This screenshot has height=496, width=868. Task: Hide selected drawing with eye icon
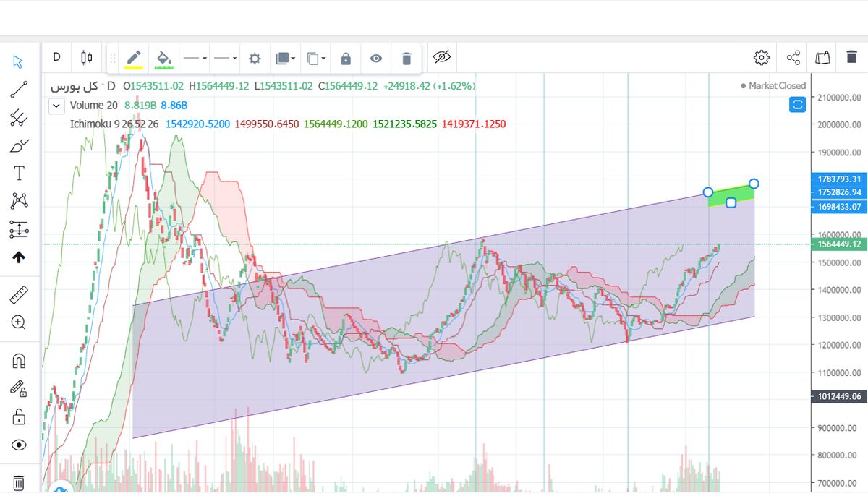point(375,58)
